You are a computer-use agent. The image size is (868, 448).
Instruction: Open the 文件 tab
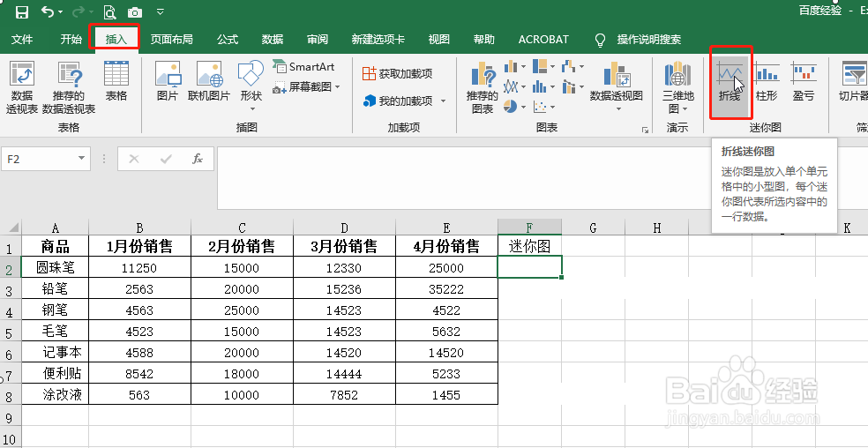(x=22, y=40)
